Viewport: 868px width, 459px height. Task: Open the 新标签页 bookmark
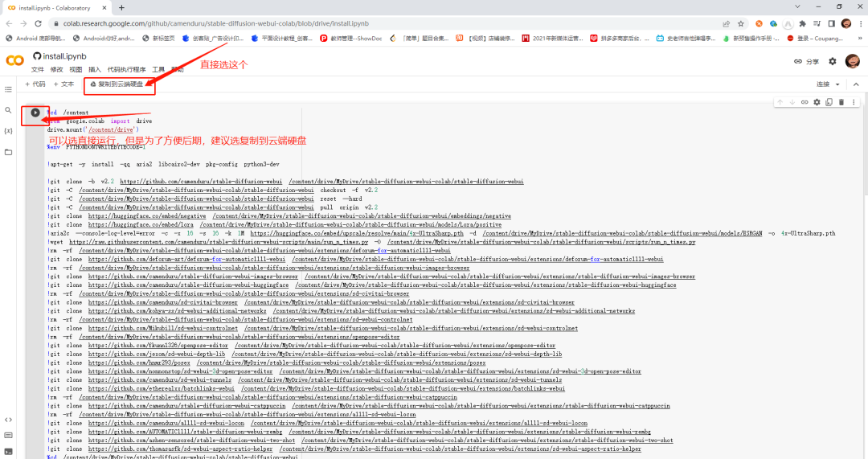tap(158, 39)
